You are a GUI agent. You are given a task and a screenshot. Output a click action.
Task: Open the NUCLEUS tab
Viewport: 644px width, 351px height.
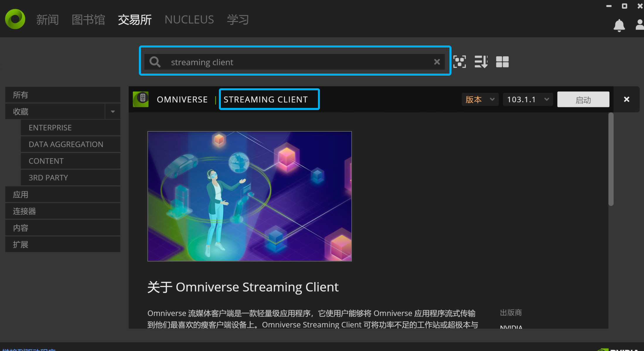coord(189,20)
